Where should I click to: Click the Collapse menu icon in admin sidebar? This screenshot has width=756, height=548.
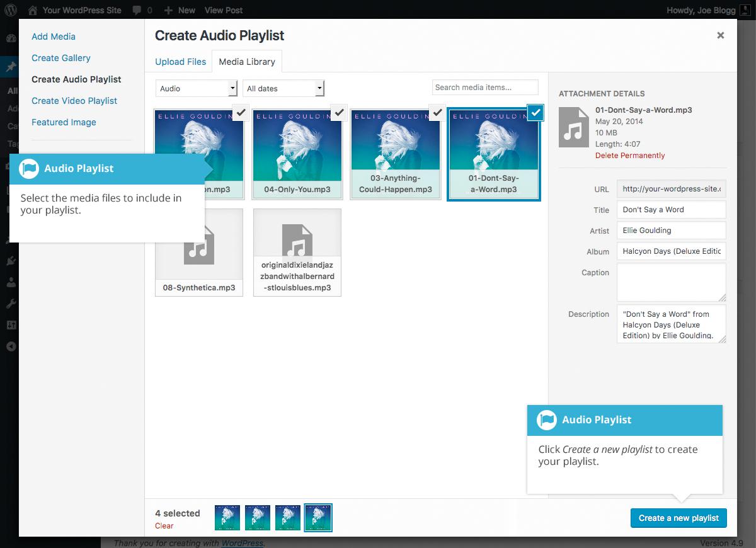11,346
